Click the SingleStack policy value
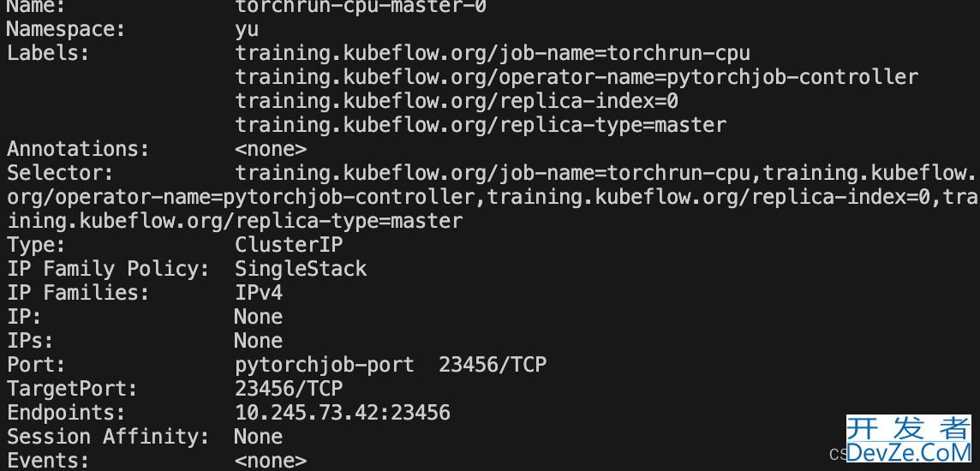Image resolution: width=980 pixels, height=471 pixels. (x=301, y=269)
